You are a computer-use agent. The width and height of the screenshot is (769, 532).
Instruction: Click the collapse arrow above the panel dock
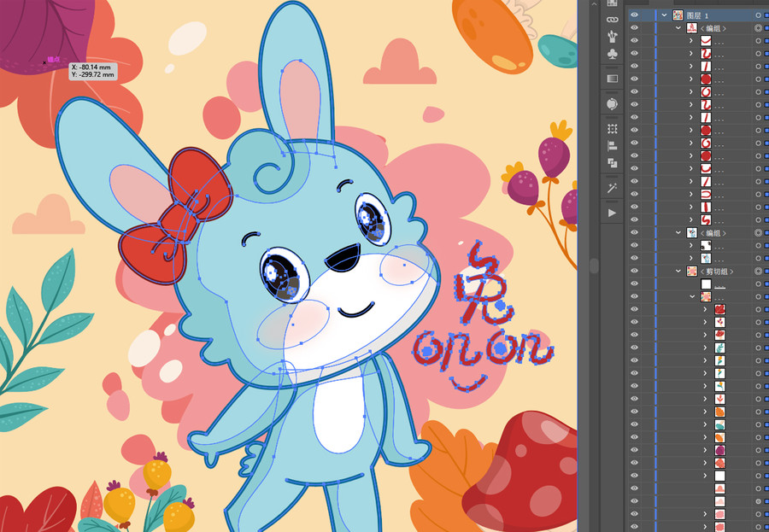point(594,4)
